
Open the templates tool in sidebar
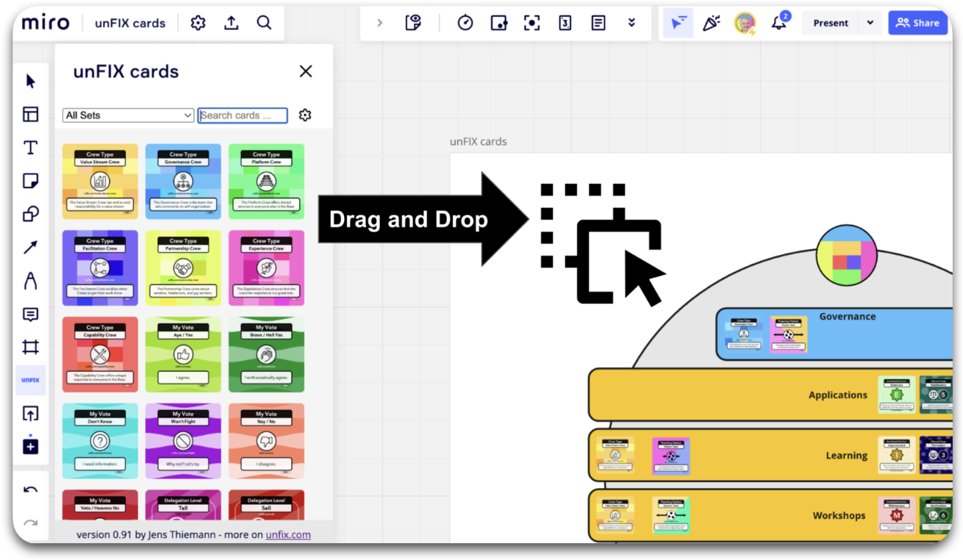coord(30,114)
